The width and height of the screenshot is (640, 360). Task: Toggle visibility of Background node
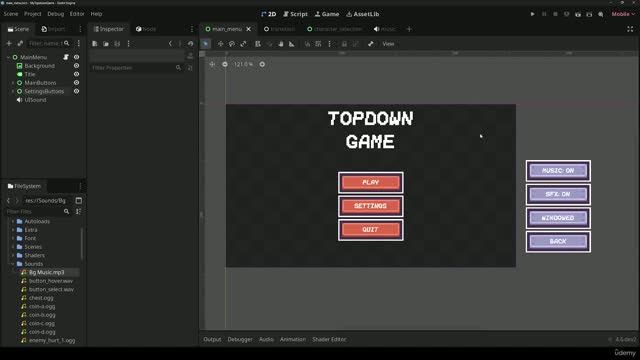(76, 66)
